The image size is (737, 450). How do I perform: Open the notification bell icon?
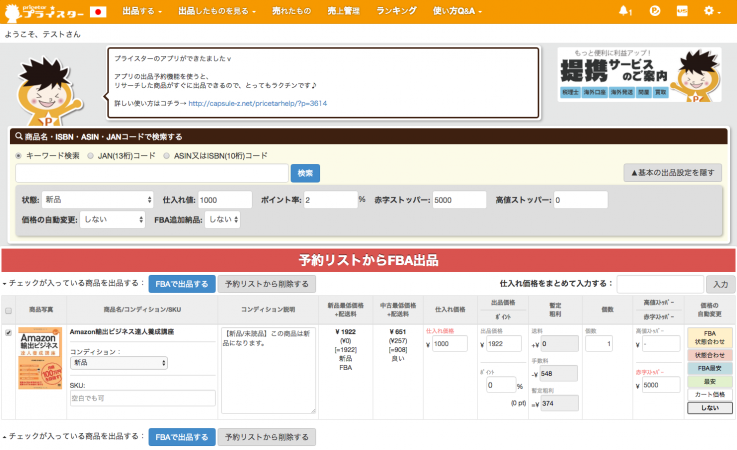point(625,11)
